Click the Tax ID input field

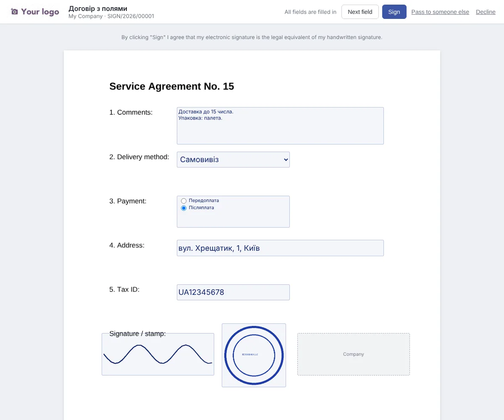pos(233,292)
